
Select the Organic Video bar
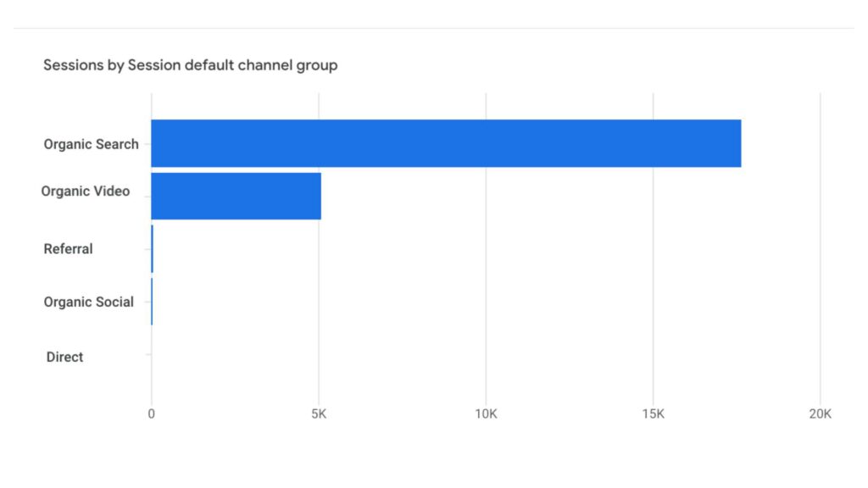[236, 196]
